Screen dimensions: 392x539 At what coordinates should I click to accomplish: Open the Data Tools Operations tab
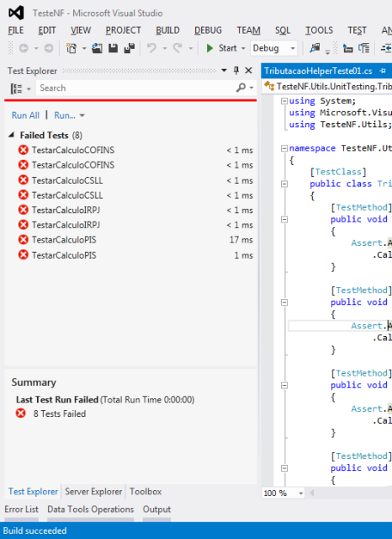tap(91, 510)
